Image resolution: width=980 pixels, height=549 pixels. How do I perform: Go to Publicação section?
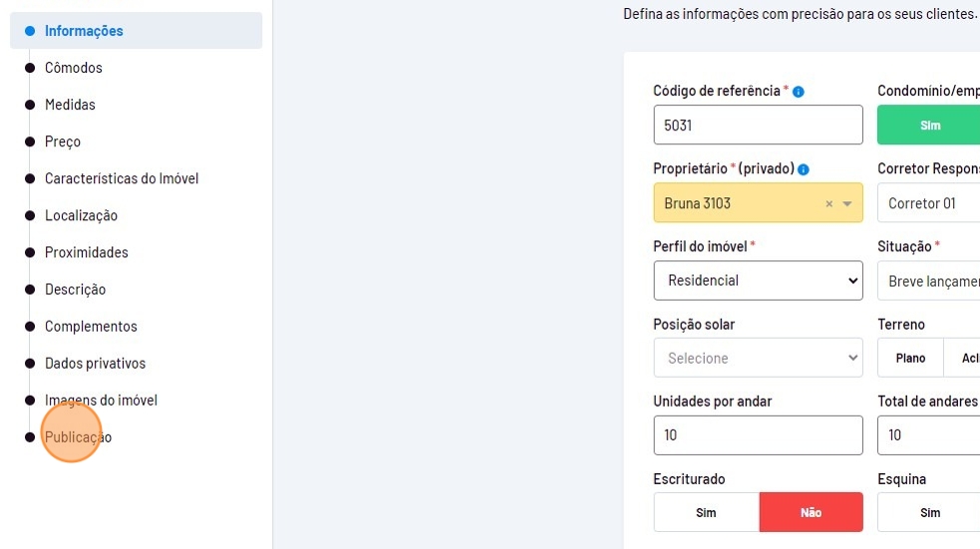point(78,437)
